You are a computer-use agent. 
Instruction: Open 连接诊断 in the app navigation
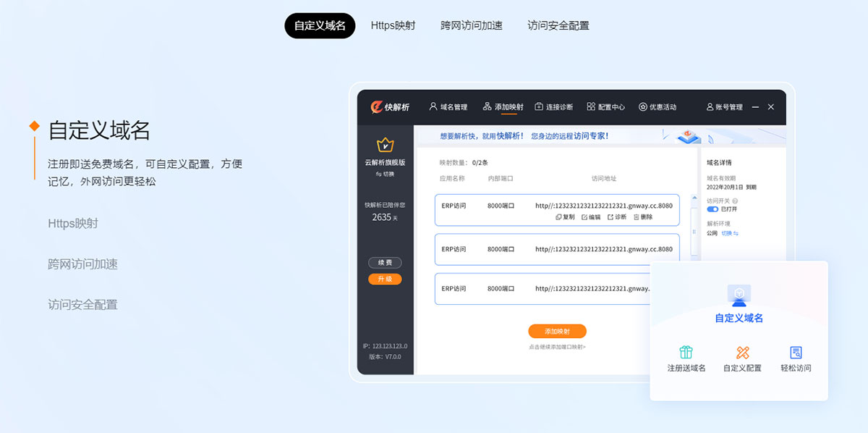(554, 107)
